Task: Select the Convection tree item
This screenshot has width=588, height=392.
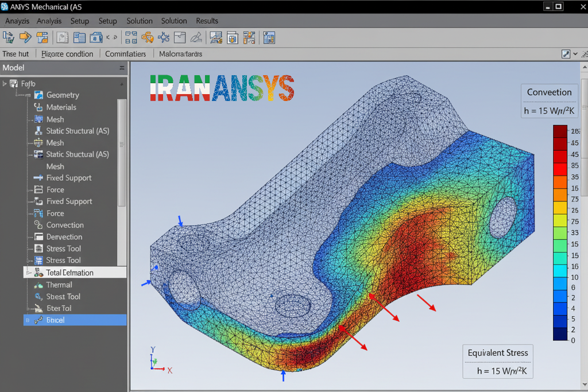Action: click(65, 225)
